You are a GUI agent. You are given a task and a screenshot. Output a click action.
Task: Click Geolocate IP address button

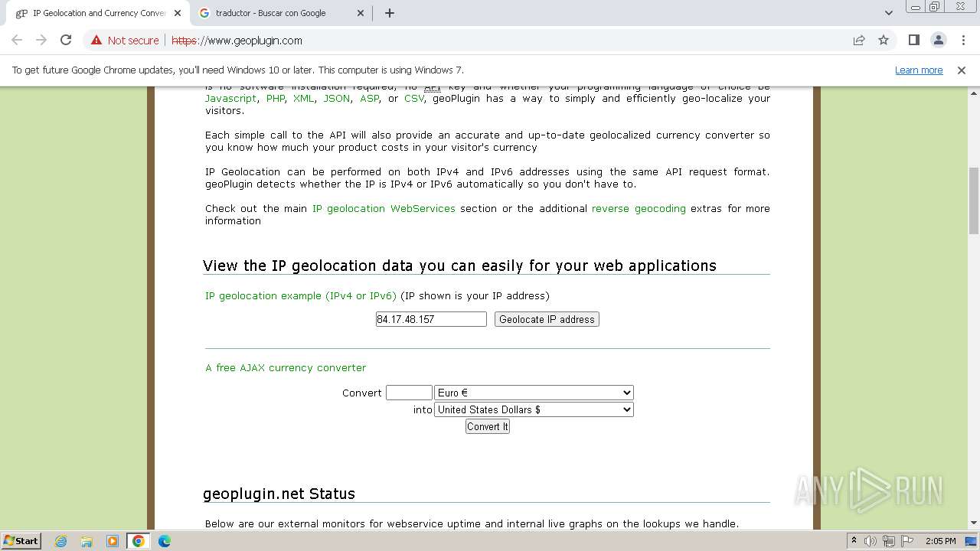[547, 319]
